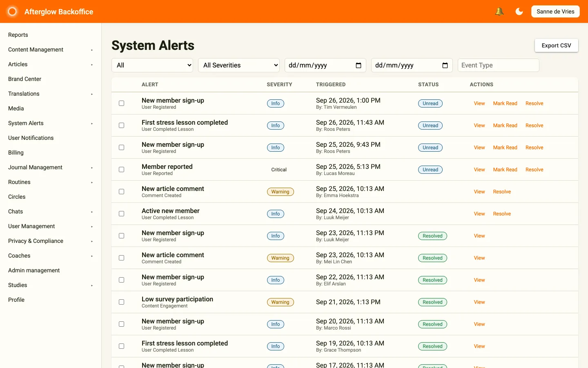Click into the Event Type field
This screenshot has height=368, width=588.
[x=499, y=65]
